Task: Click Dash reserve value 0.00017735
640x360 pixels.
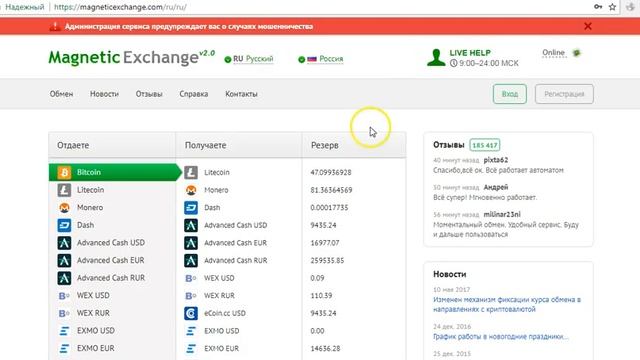Action: 329,208
